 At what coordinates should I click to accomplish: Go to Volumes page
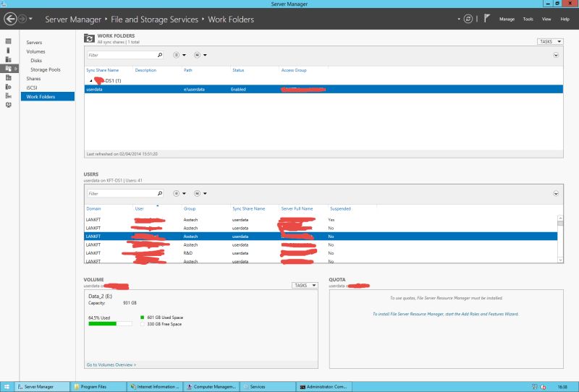[x=35, y=51]
